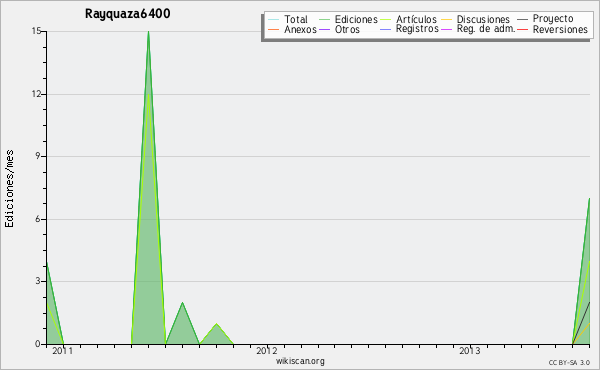600x370 pixels.
Task: Click the y-axis value 12
Action: point(37,94)
